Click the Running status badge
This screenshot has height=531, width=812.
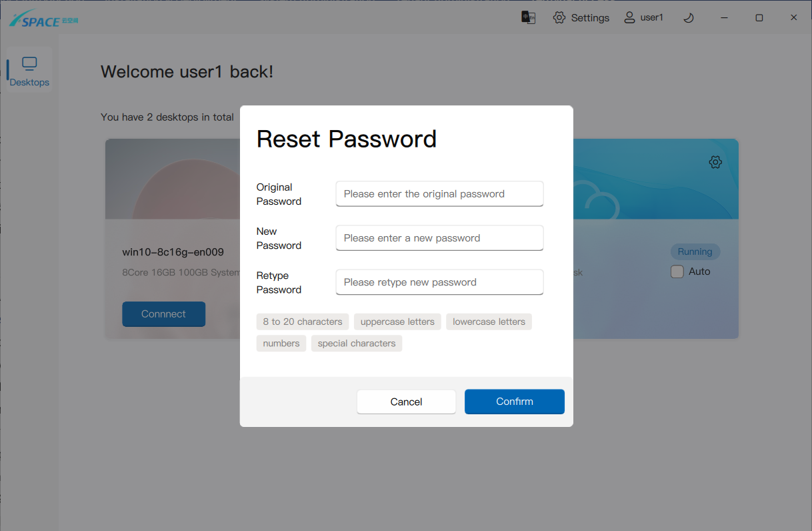695,251
